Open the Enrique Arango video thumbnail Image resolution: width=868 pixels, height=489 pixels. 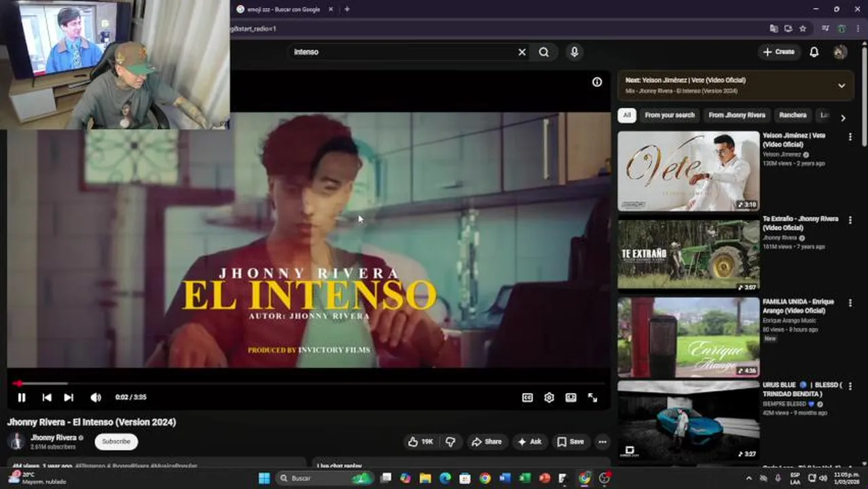pyautogui.click(x=689, y=337)
